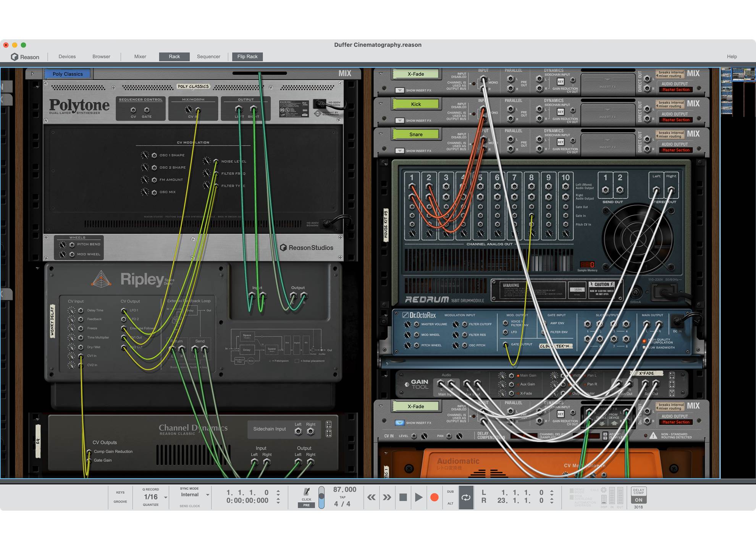Image resolution: width=756 pixels, height=550 pixels.
Task: Click the KEY sidechain button on Snare channel
Action: (x=561, y=142)
